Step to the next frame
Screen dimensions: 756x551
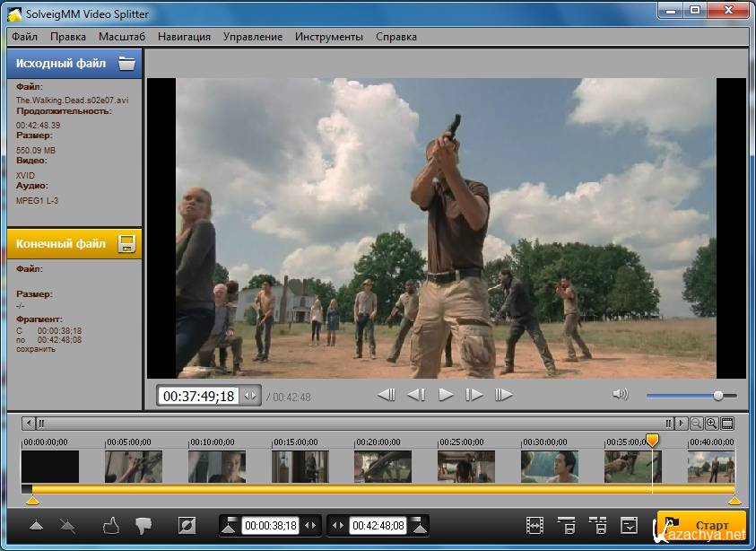pyautogui.click(x=474, y=395)
